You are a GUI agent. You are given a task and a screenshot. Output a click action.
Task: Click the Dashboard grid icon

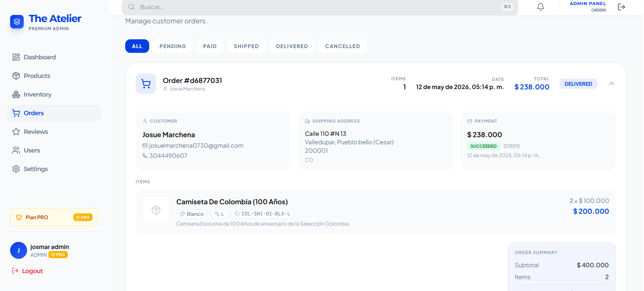[x=16, y=57]
